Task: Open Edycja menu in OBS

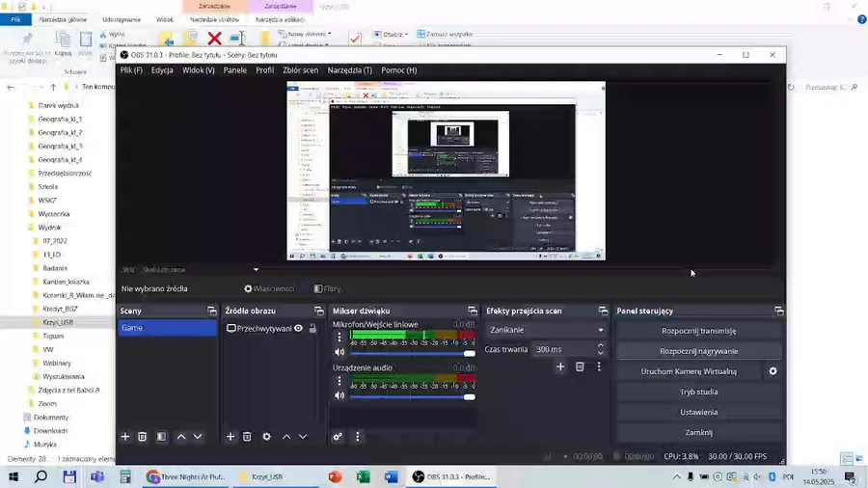Action: tap(162, 70)
